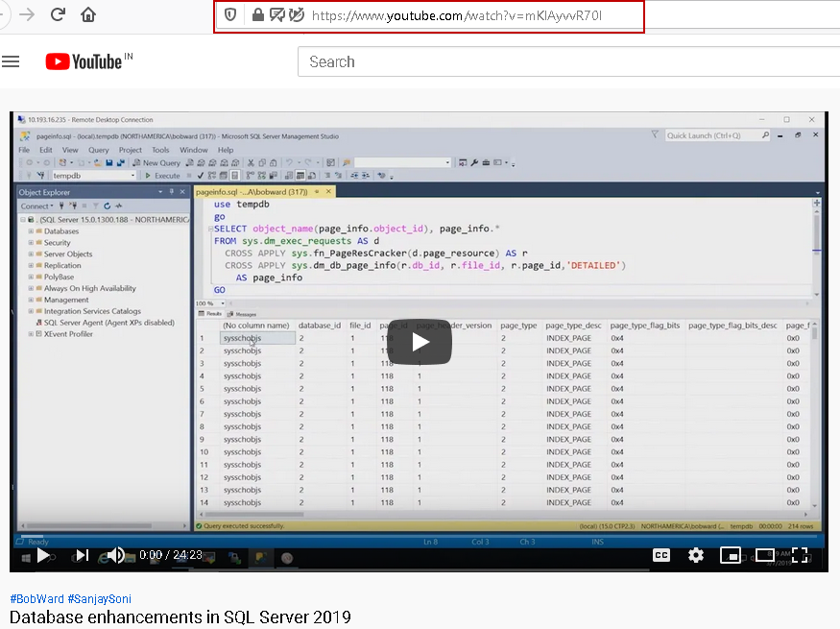Expand the Security tree node
The height and width of the screenshot is (629, 840).
click(x=31, y=243)
